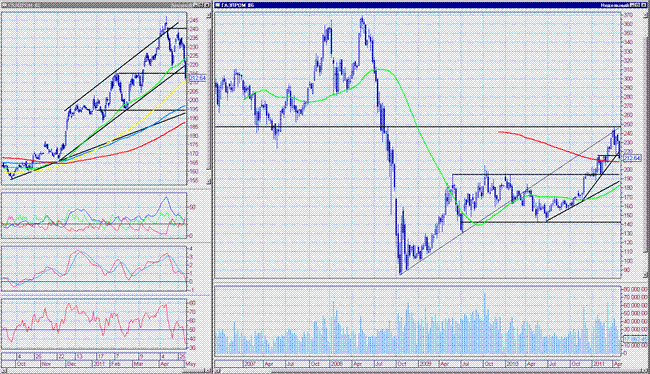Image resolution: width=650 pixels, height=374 pixels.
Task: Click the -1 value on the middle indicator scale
Action: pyautogui.click(x=191, y=289)
